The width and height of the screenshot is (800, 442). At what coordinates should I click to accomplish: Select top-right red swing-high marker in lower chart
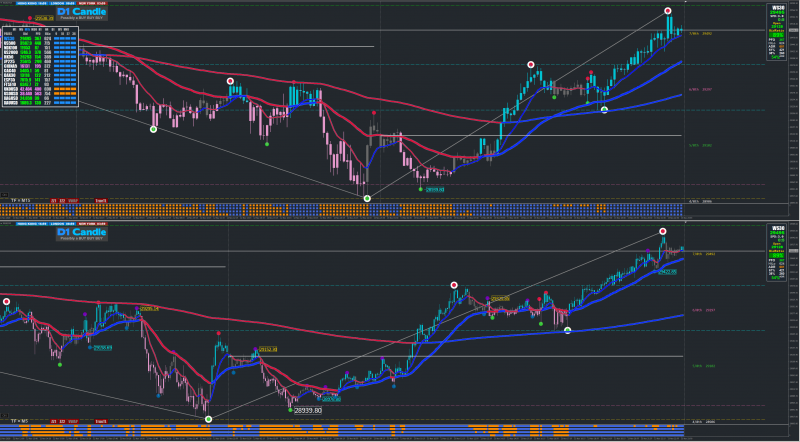click(663, 231)
